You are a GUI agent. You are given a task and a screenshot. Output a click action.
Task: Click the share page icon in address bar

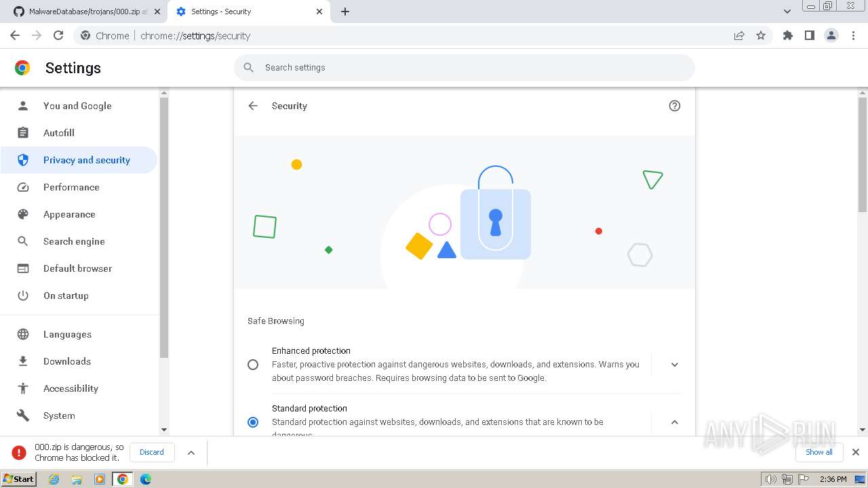point(739,35)
